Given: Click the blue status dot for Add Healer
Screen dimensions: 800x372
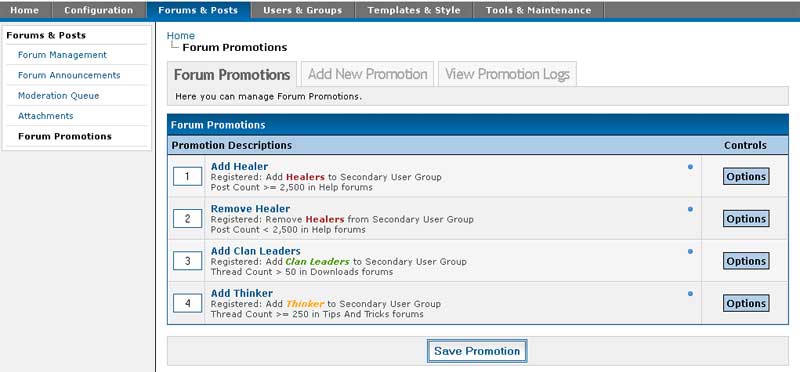Looking at the screenshot, I should [x=690, y=167].
